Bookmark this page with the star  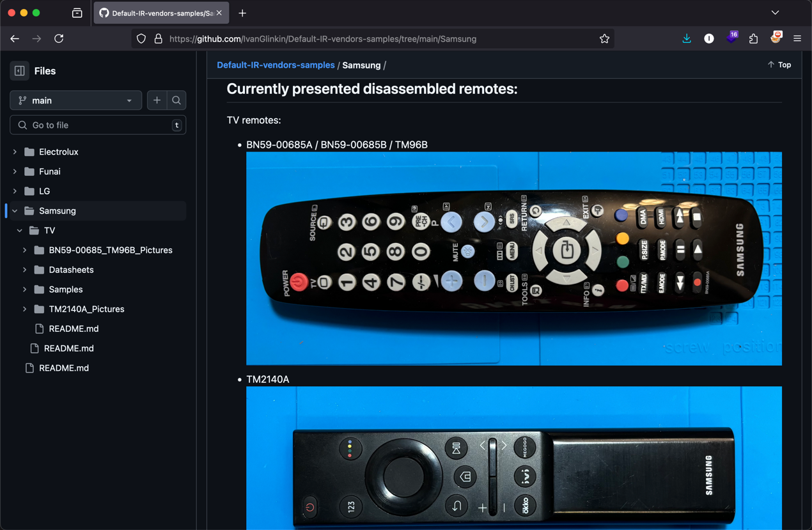click(x=604, y=39)
